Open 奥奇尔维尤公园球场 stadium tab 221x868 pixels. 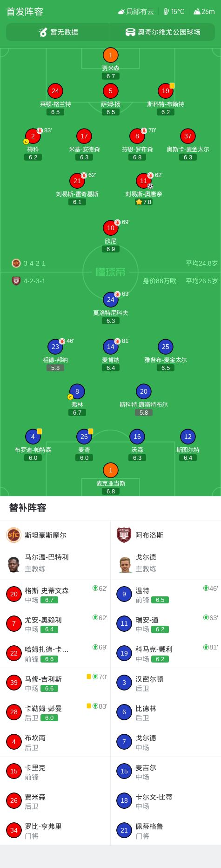(x=163, y=32)
